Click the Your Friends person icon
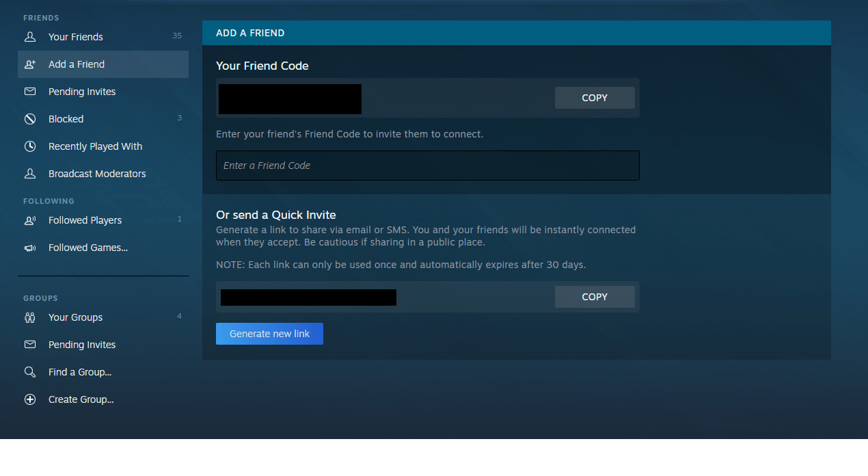Viewport: 868px width, 476px height. (x=30, y=37)
